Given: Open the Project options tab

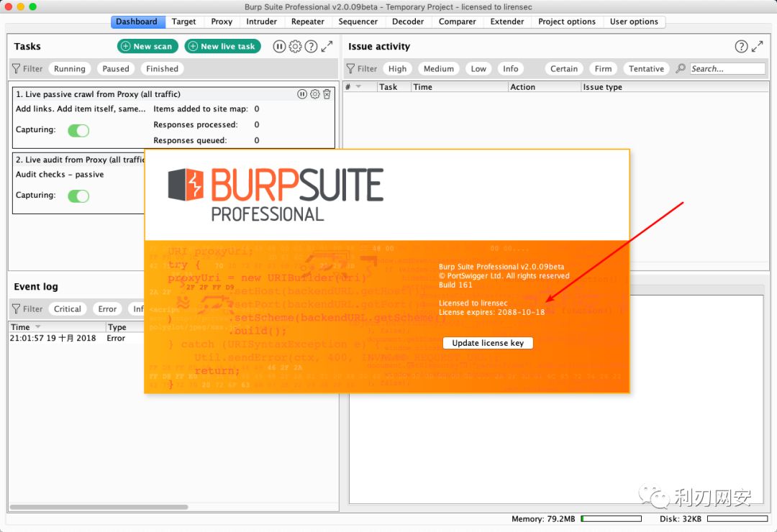Looking at the screenshot, I should click(567, 22).
